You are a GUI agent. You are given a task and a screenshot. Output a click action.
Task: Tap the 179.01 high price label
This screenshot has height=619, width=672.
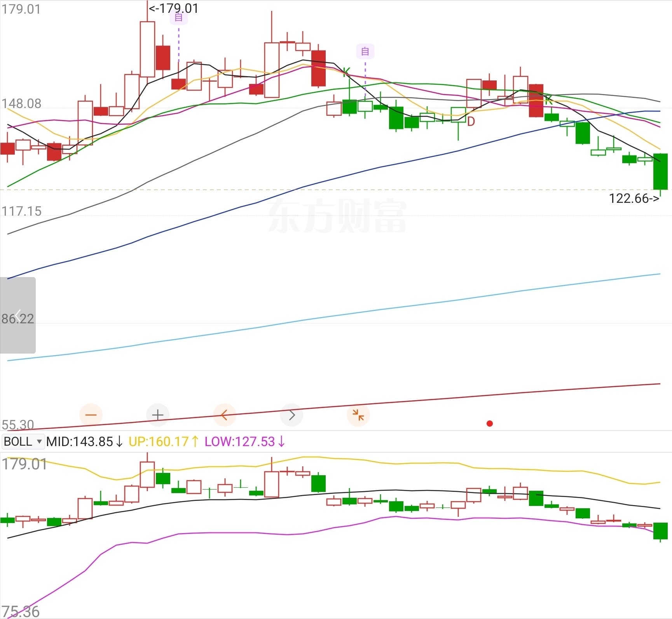[x=174, y=8]
